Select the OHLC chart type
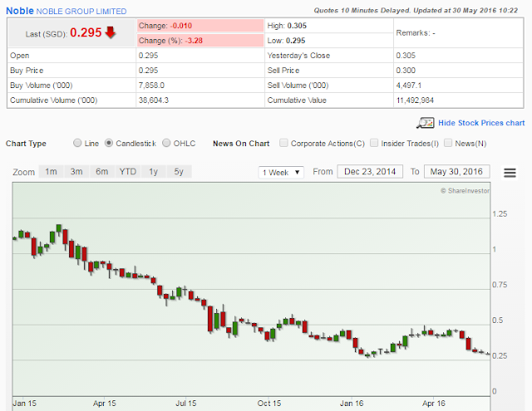 166,143
